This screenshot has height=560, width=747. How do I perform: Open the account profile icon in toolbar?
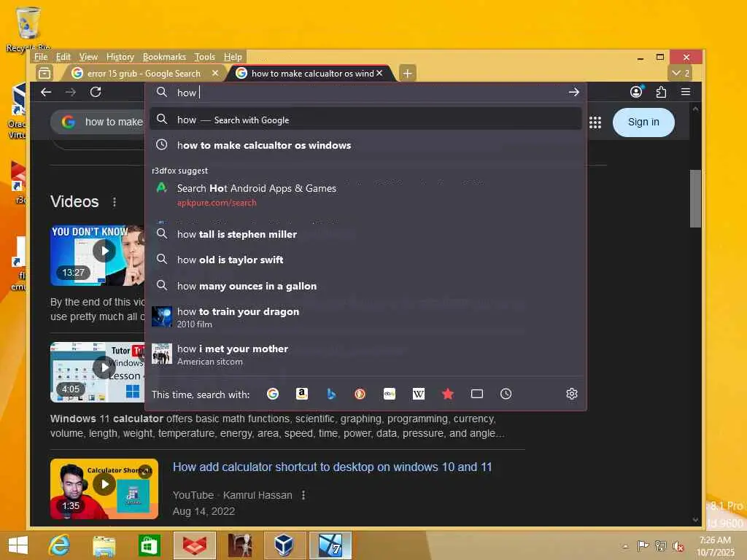636,91
